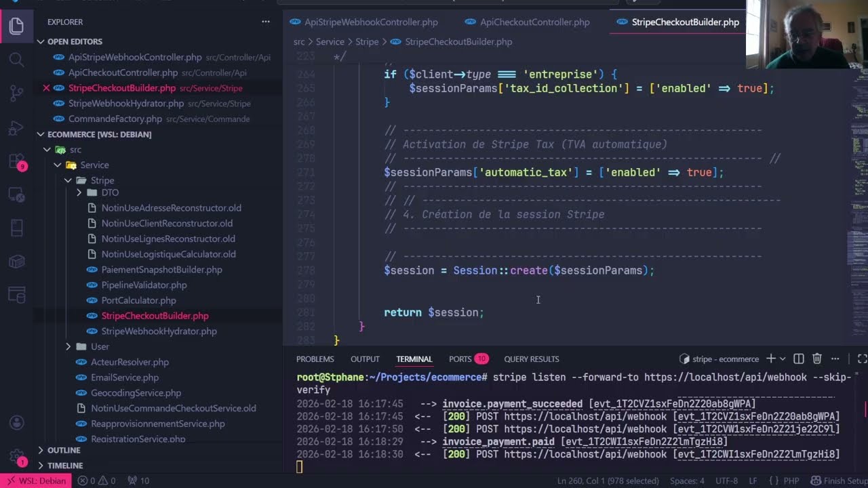The height and width of the screenshot is (488, 868).
Task: Select the Terminal panel tab
Action: tap(414, 359)
